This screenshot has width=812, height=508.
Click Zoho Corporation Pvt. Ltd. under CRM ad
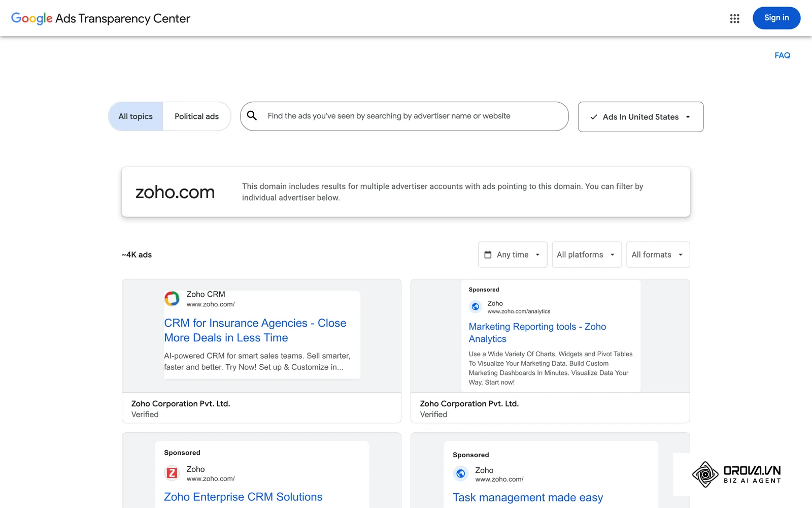[x=181, y=403]
